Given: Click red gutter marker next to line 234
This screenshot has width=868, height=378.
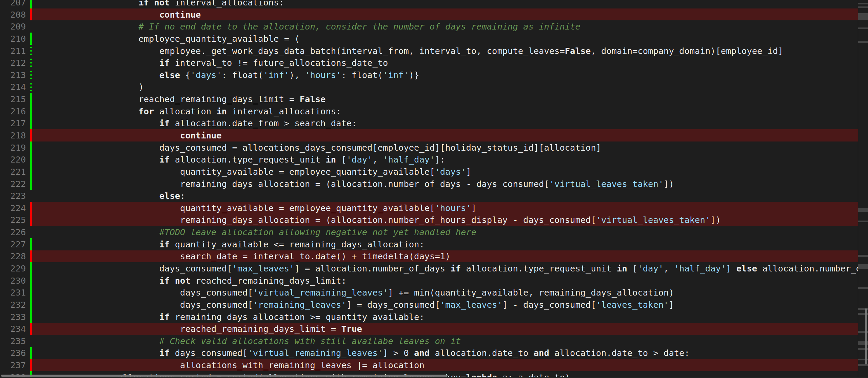Looking at the screenshot, I should coord(31,329).
